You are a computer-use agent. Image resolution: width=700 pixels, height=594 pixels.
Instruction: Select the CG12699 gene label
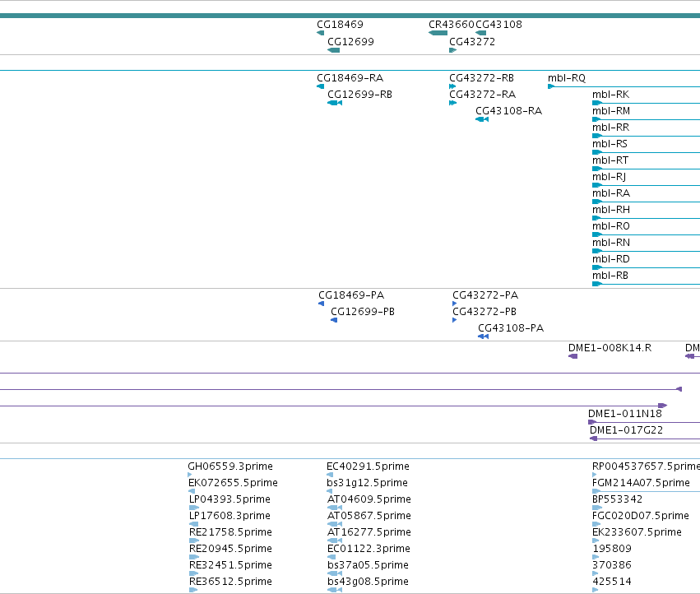351,42
